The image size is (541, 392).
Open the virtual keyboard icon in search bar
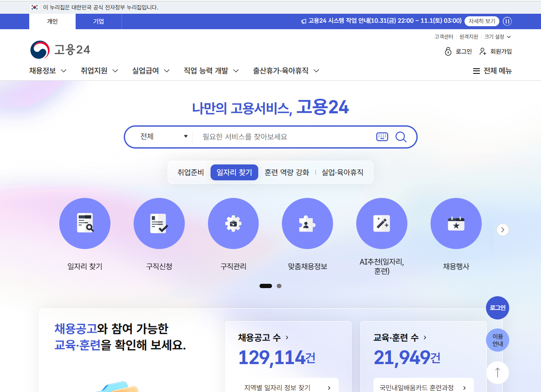click(x=382, y=137)
